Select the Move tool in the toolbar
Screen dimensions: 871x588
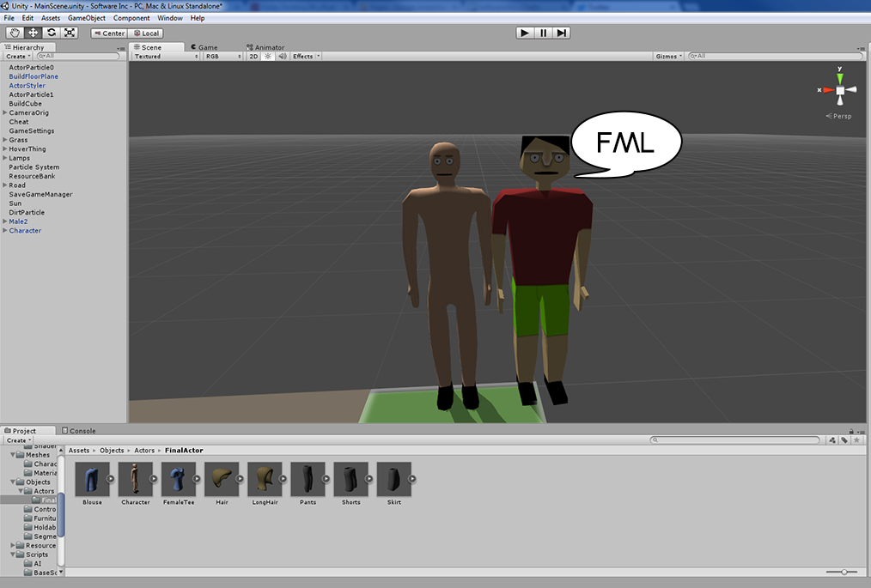click(33, 33)
